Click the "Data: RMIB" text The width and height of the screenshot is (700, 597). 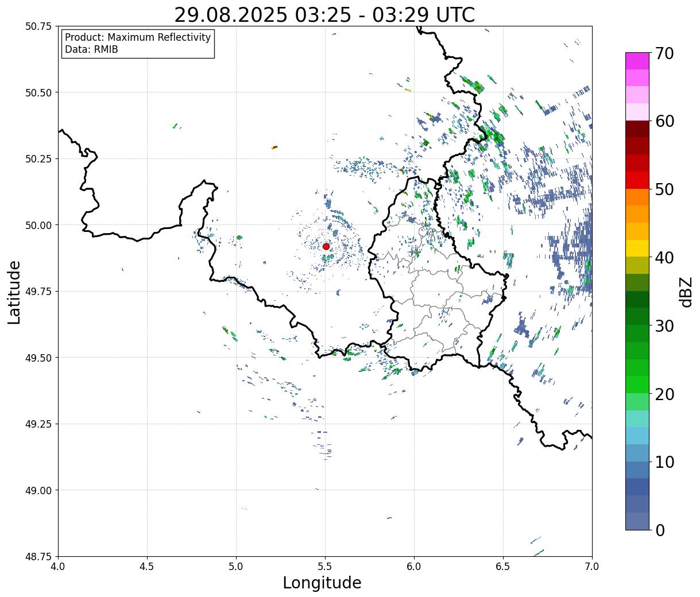pos(91,50)
